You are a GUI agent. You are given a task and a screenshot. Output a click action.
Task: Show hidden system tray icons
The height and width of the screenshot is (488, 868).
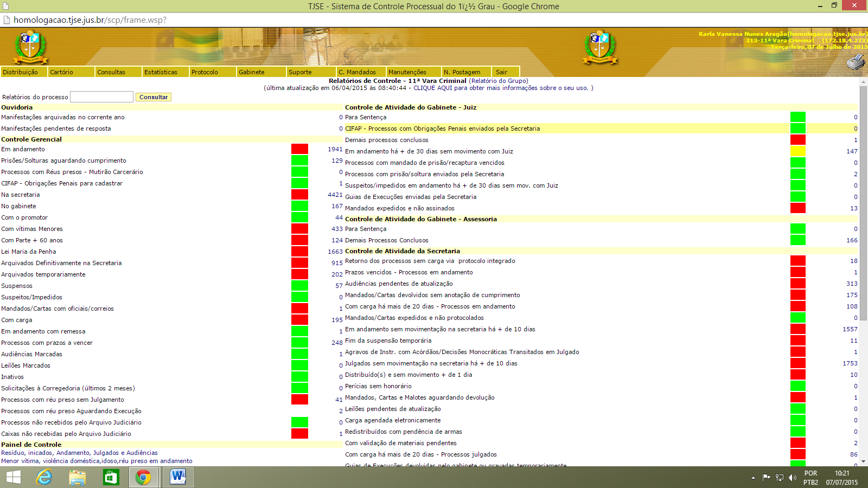(x=753, y=478)
